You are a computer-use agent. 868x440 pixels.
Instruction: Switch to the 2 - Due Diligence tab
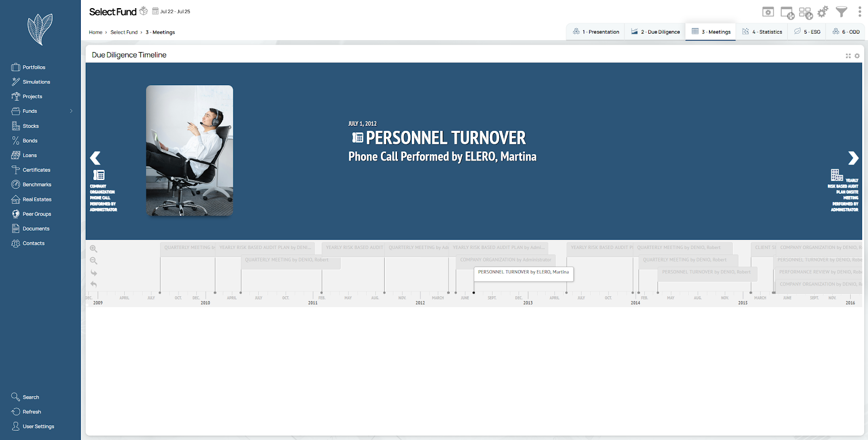coord(655,32)
